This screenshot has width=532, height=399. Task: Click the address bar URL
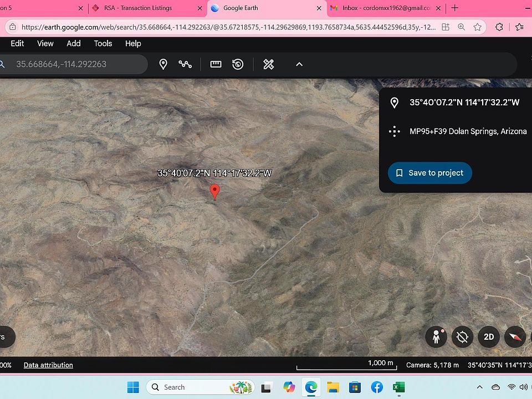point(228,27)
